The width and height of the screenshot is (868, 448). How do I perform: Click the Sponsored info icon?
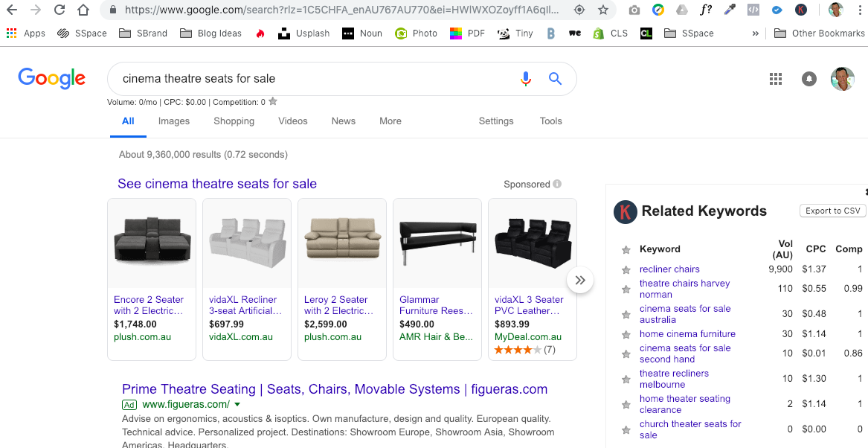tap(557, 184)
